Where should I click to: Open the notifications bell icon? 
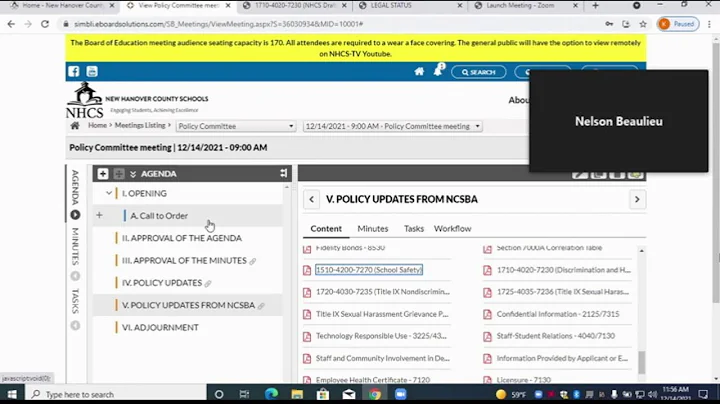438,71
